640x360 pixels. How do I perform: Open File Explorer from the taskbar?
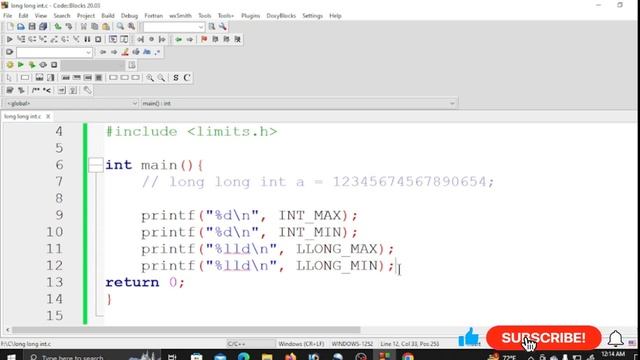[x=267, y=357]
